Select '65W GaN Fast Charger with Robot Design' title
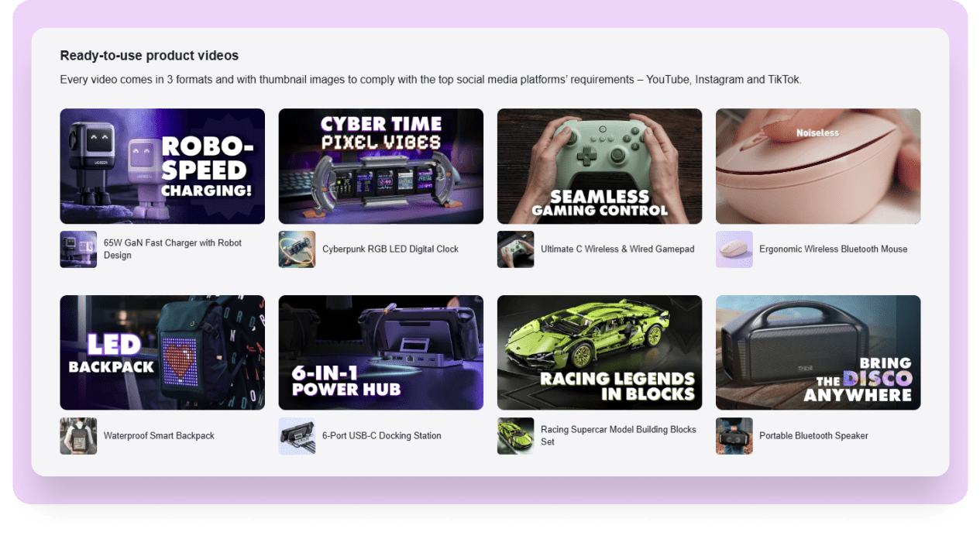The image size is (980, 536). (x=173, y=249)
